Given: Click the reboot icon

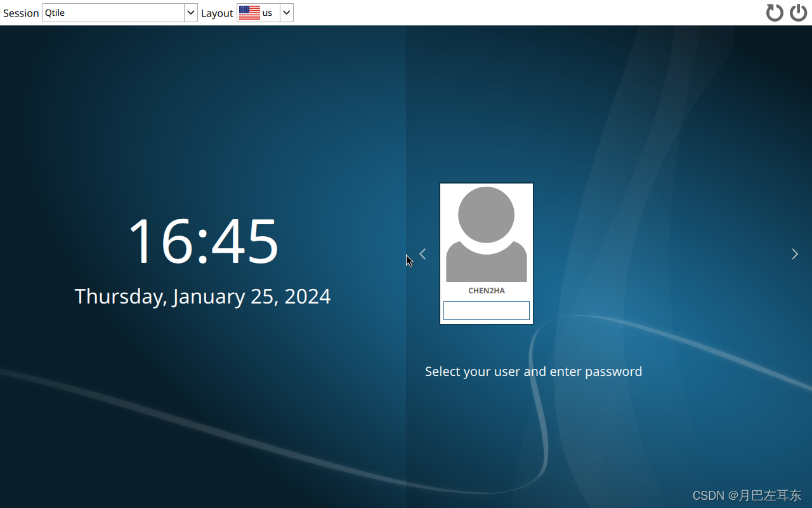Looking at the screenshot, I should 775,13.
